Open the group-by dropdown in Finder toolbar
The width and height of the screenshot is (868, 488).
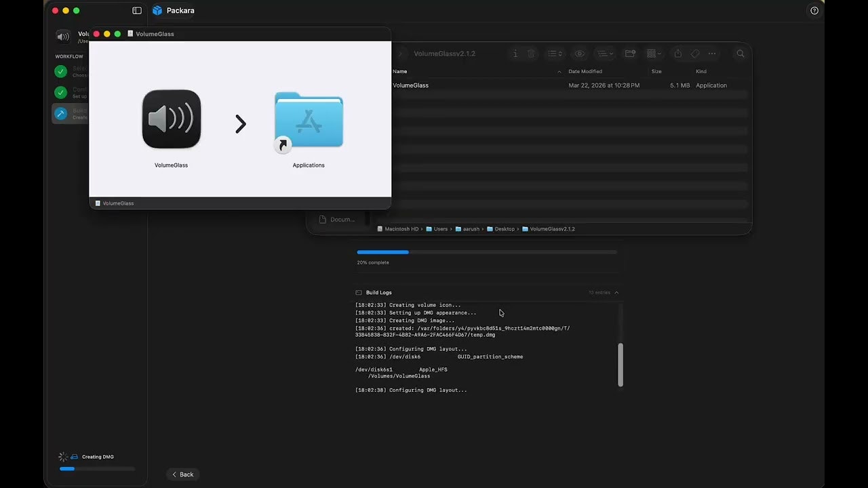point(604,54)
